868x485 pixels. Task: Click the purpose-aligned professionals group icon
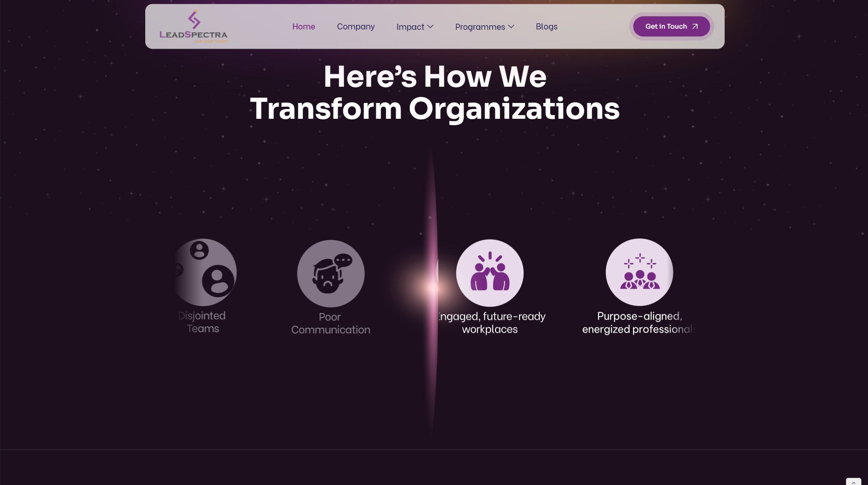tap(639, 272)
